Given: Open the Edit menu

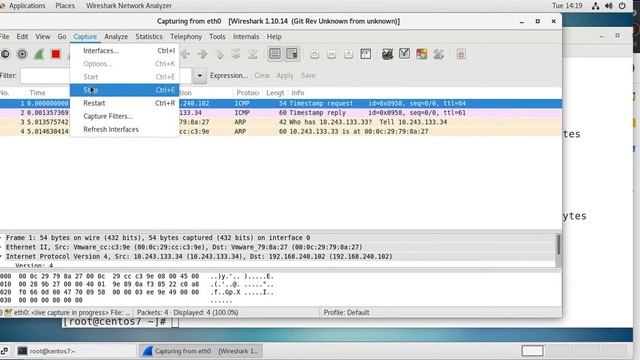Looking at the screenshot, I should pos(22,36).
